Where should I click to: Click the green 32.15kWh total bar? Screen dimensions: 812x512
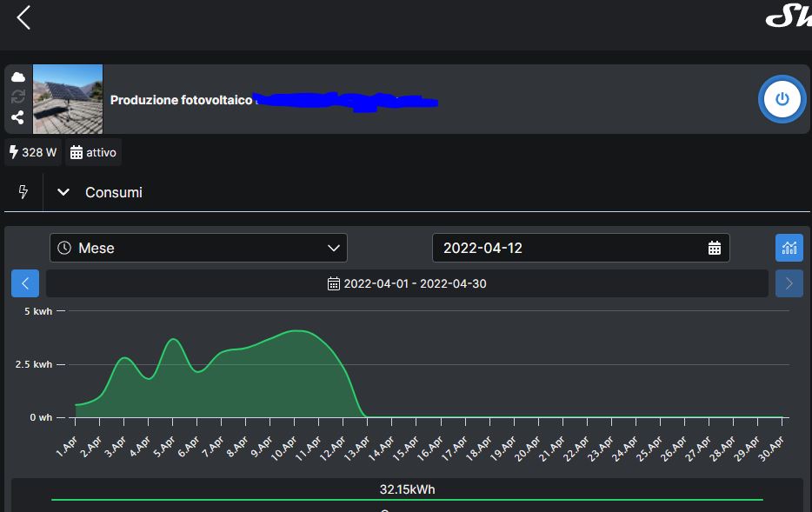pyautogui.click(x=407, y=499)
